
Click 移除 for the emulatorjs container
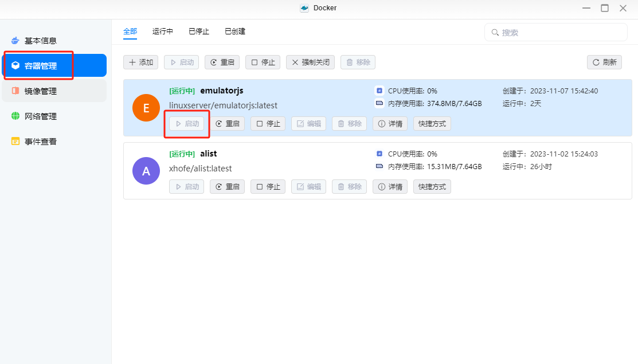[x=350, y=124]
